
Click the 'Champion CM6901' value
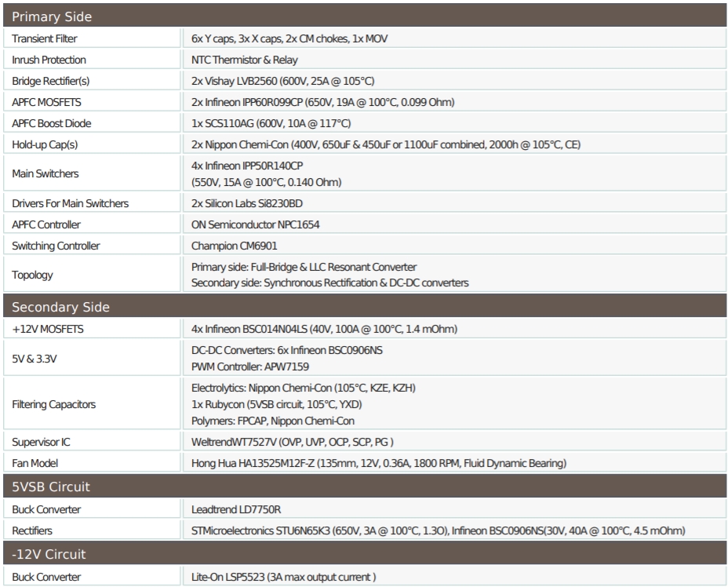tap(234, 246)
